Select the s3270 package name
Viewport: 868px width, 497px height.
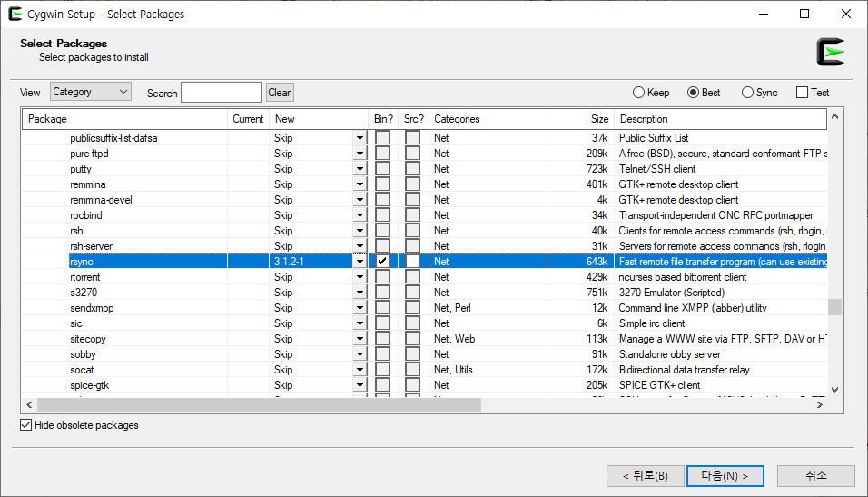tap(84, 293)
